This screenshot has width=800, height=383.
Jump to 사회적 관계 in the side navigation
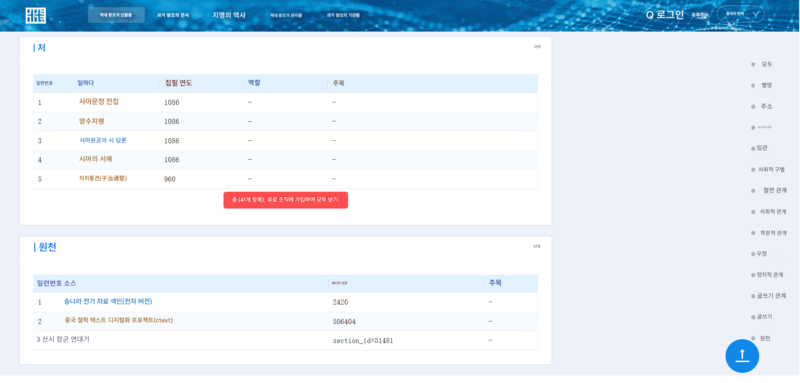pos(772,211)
